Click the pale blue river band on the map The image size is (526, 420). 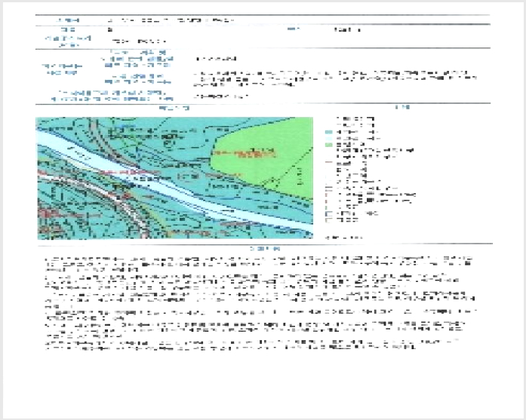click(174, 187)
